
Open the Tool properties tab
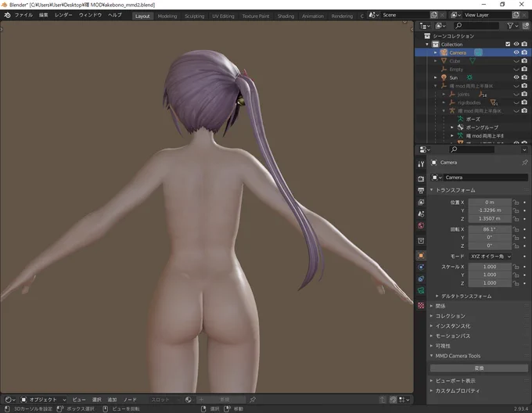(x=421, y=164)
